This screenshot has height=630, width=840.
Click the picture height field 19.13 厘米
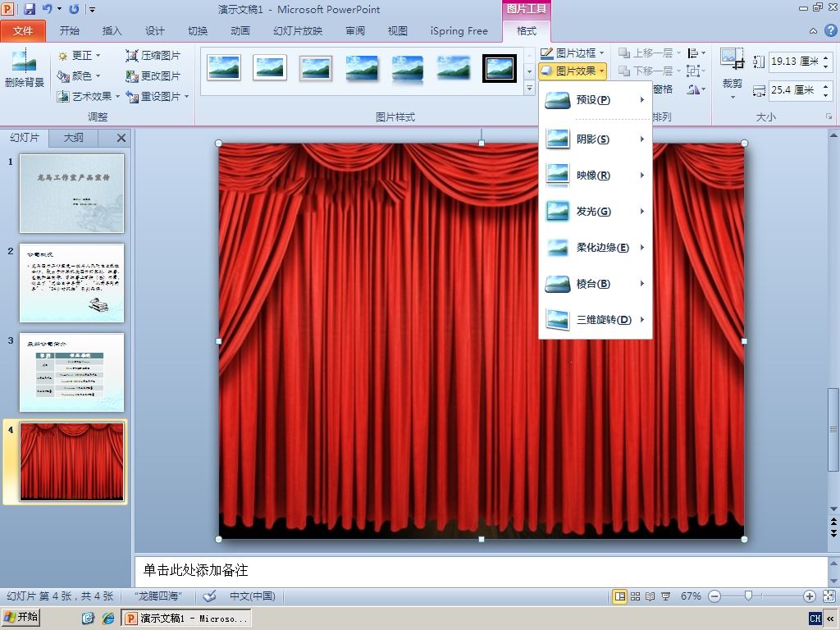point(795,61)
